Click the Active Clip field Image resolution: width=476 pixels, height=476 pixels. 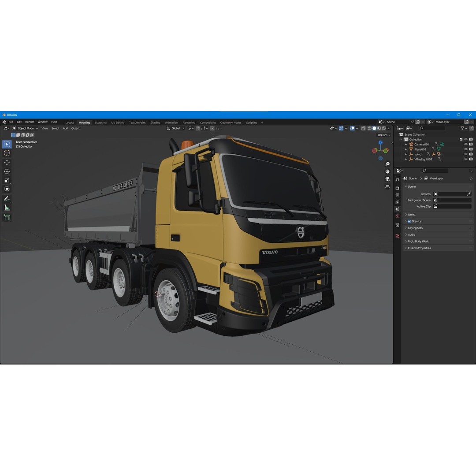coord(452,206)
